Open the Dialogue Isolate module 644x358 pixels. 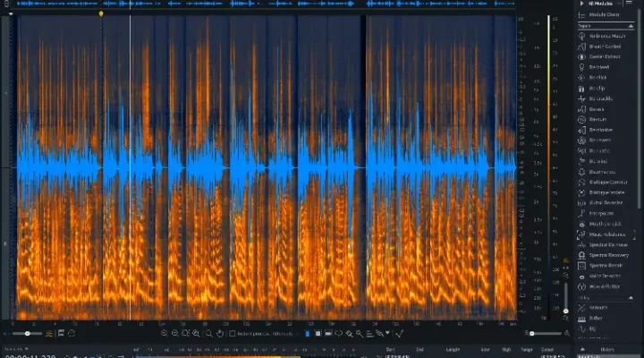606,192
